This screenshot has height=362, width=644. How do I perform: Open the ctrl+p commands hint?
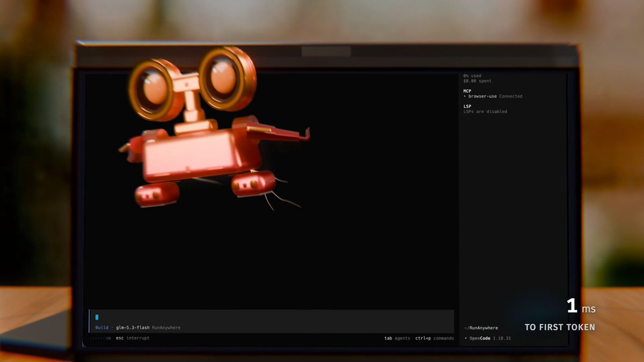click(x=435, y=338)
